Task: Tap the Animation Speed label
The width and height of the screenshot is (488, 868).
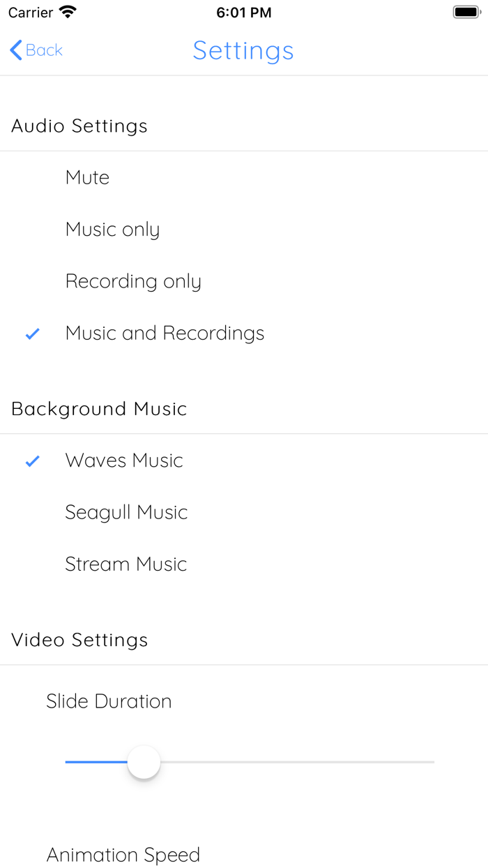Action: point(123,855)
